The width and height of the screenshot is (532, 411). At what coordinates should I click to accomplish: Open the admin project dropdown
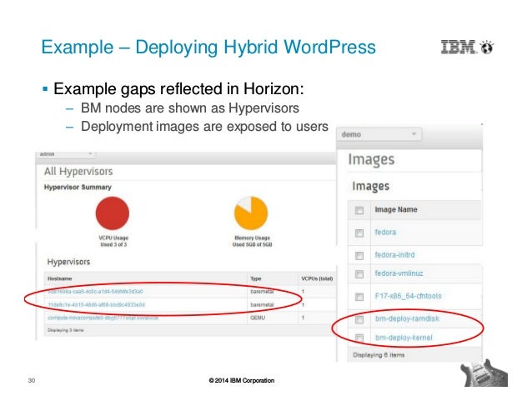[66, 154]
